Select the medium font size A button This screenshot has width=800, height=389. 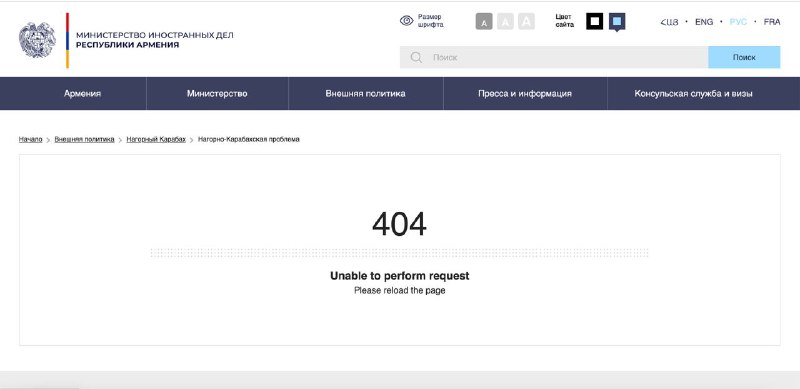click(505, 21)
